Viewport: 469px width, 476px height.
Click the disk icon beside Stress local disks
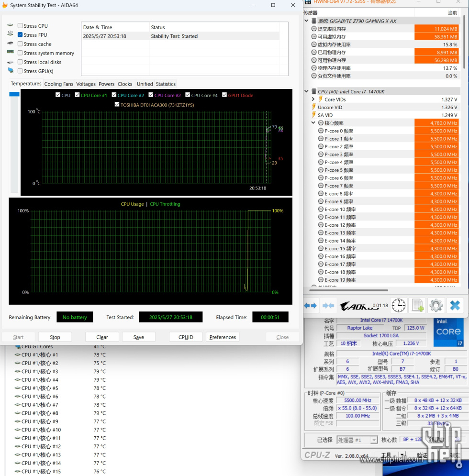click(11, 62)
